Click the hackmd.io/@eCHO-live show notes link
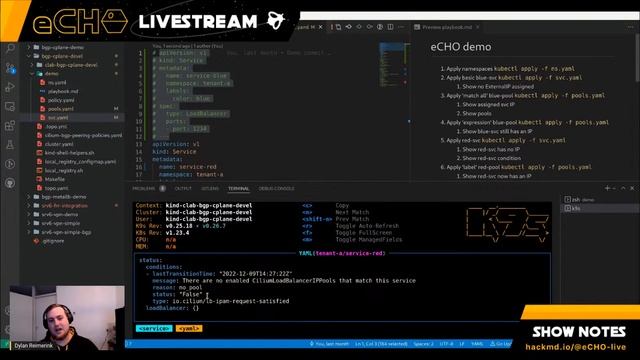640x360 pixels. 576,347
